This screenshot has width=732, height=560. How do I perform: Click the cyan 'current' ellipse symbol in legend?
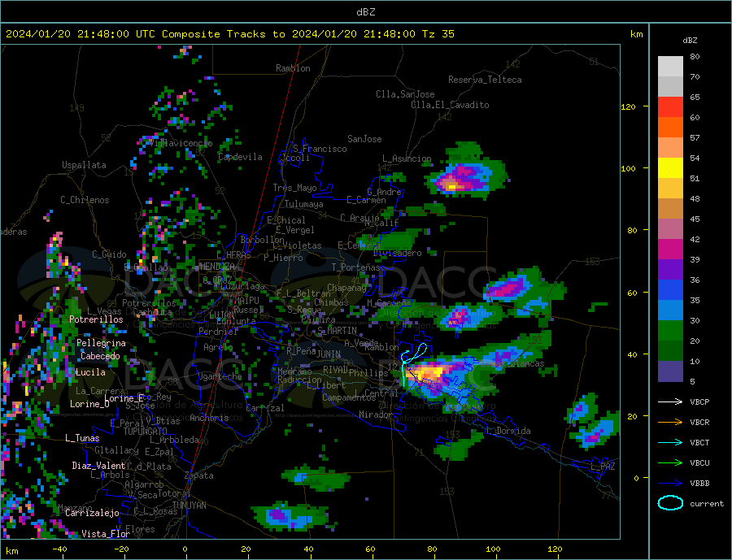coord(670,503)
